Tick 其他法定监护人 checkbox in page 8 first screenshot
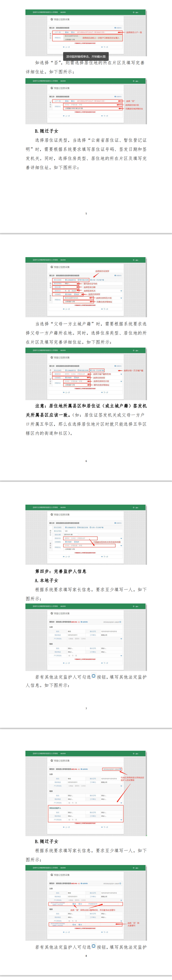Screen dimensions: 172x980 pyautogui.click(x=121, y=769)
